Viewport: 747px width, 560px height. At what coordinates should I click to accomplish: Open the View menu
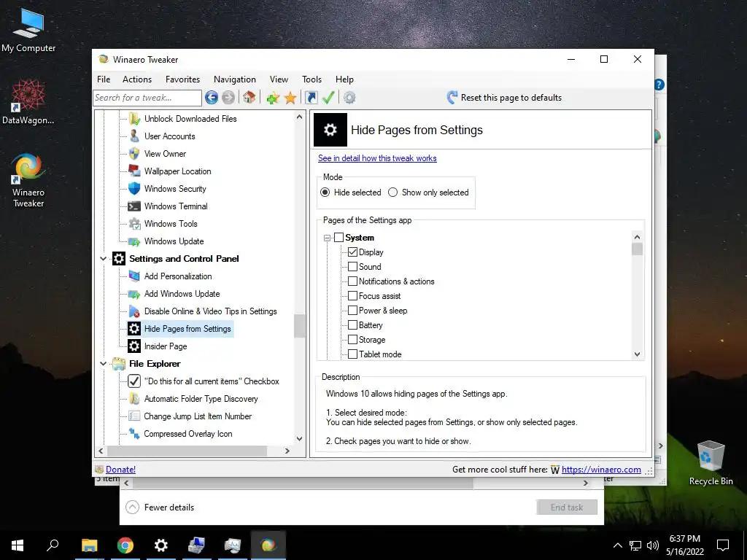(x=279, y=79)
